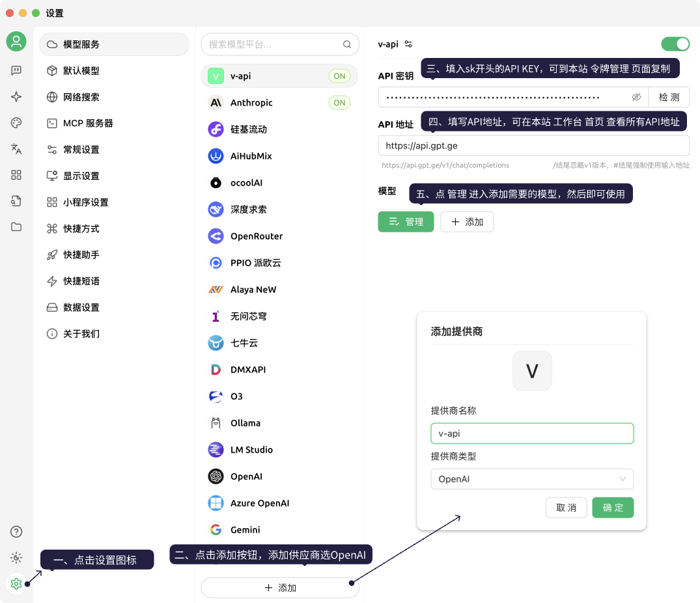Select the 深度求索 provider logo

(216, 209)
